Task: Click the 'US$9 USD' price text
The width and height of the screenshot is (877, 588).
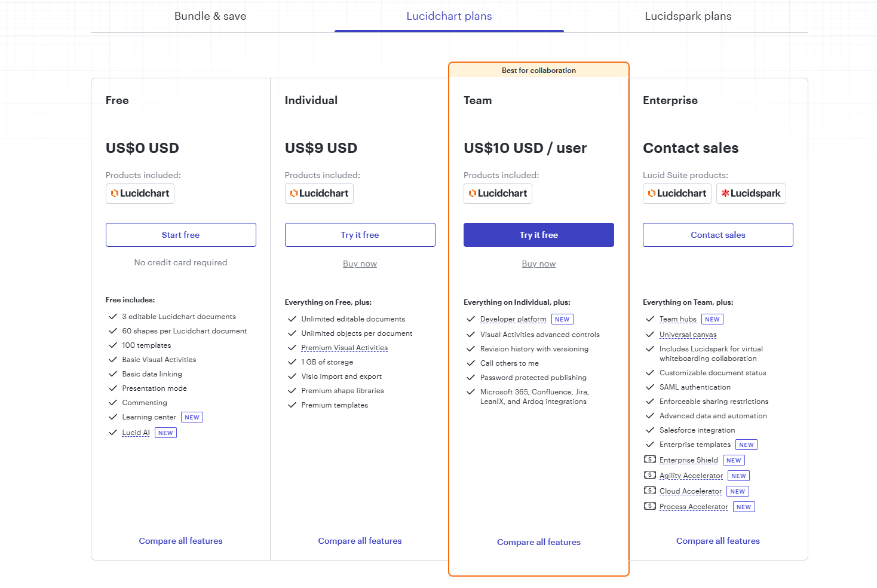Action: [321, 148]
